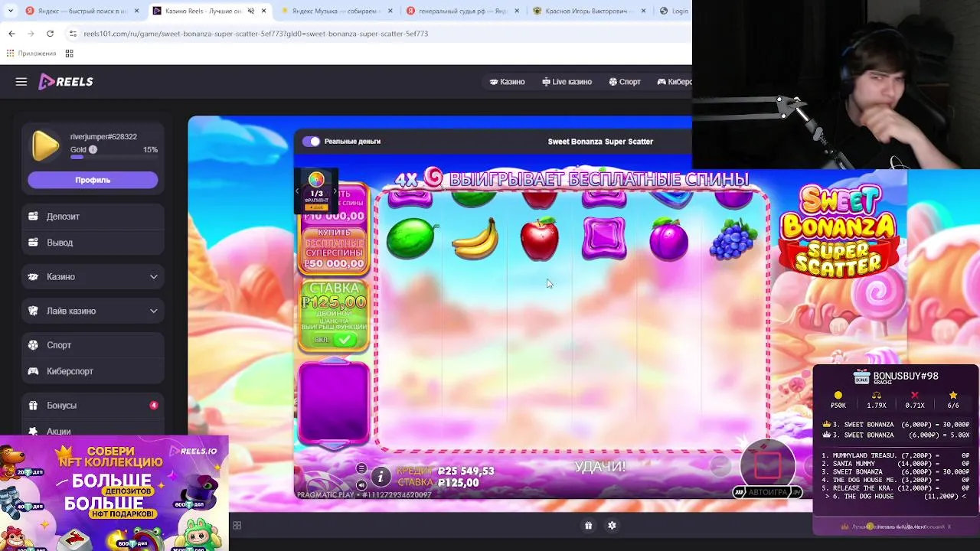The image size is (980, 551).
Task: Stop the spin with the round button
Action: [768, 464]
